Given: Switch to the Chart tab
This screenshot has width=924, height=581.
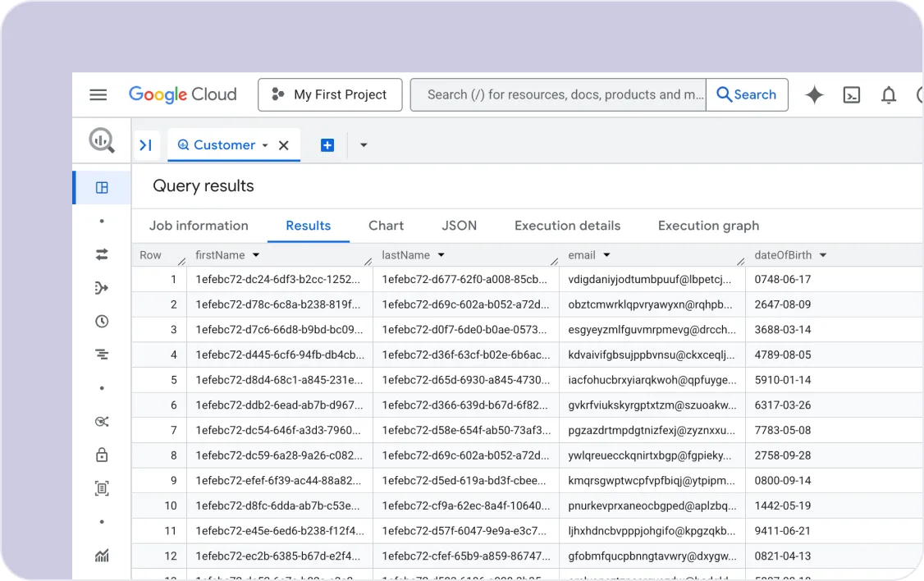Looking at the screenshot, I should point(386,226).
